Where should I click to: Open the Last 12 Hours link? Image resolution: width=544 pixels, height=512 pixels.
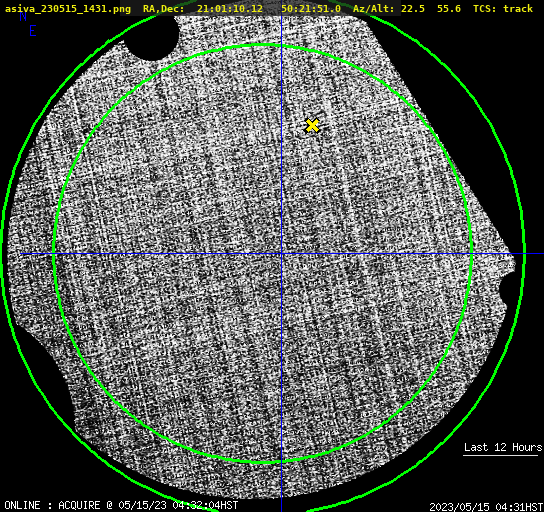[x=502, y=447]
